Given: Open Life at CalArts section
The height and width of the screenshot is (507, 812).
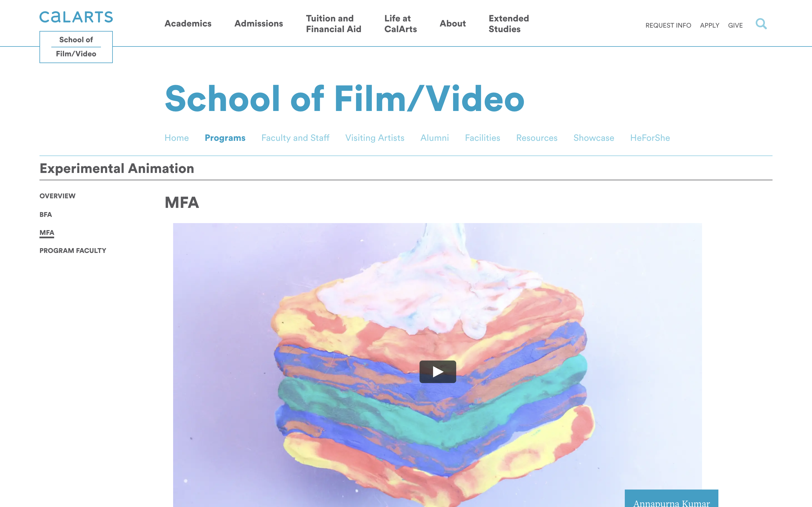Looking at the screenshot, I should pos(401,23).
